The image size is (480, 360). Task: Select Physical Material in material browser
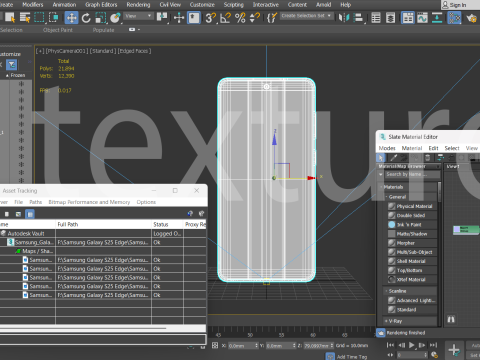tap(412, 206)
